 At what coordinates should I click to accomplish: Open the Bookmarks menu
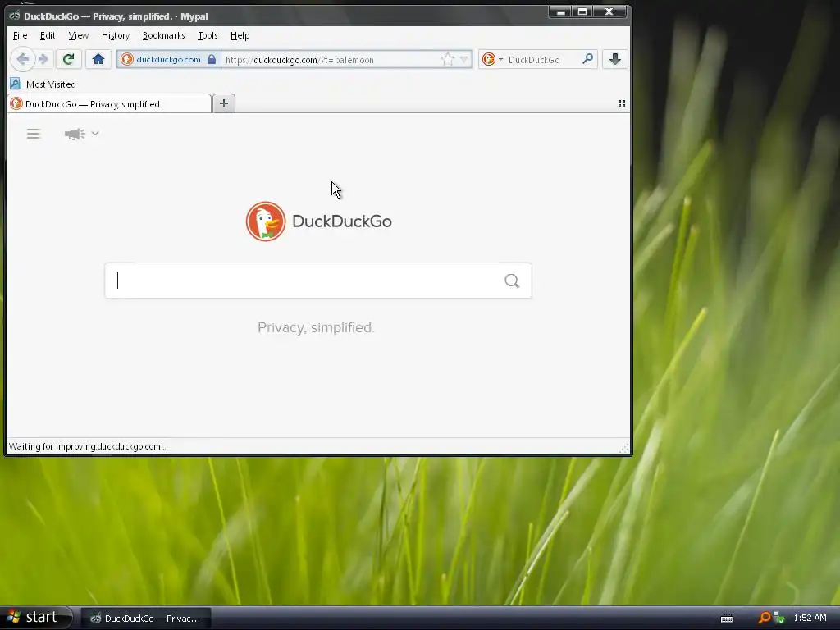point(163,35)
